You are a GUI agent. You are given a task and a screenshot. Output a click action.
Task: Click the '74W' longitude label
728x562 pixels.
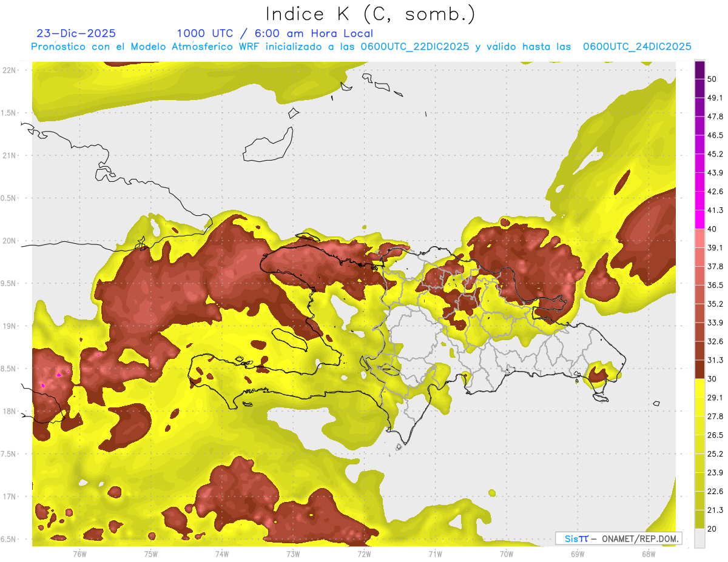[x=221, y=554]
